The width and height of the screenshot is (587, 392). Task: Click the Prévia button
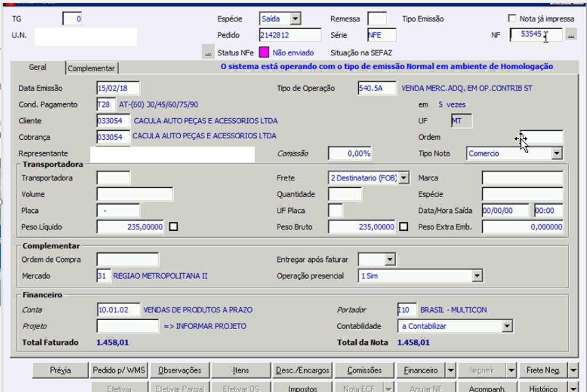click(60, 370)
